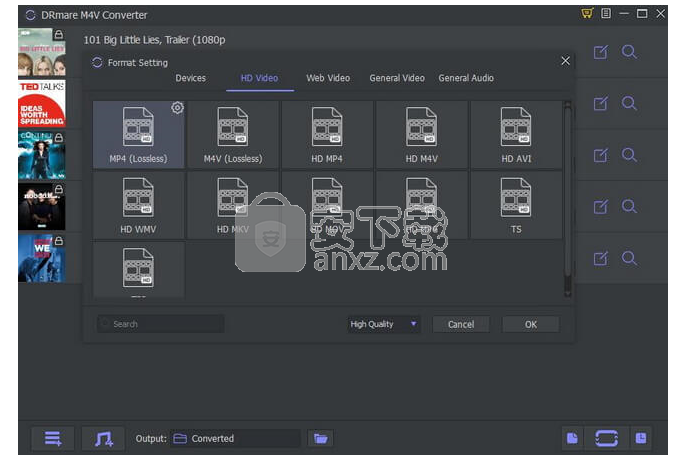Click the Output path field showing Converted

tap(235, 439)
